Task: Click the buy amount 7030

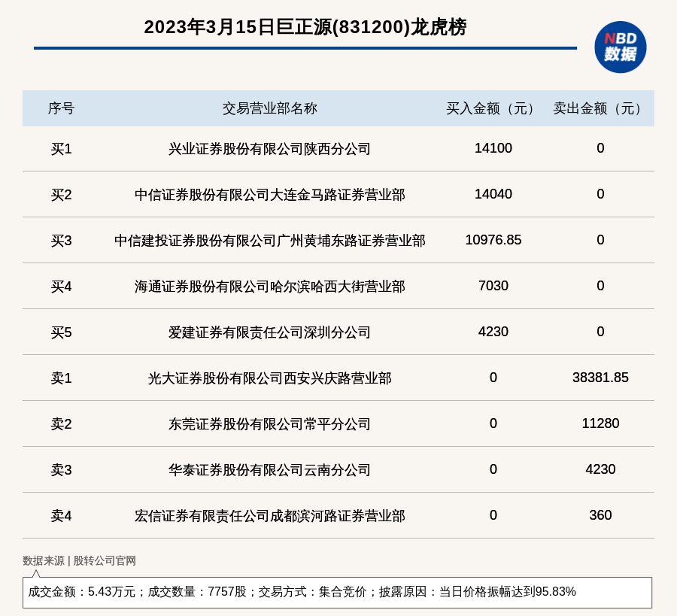Action: 493,286
